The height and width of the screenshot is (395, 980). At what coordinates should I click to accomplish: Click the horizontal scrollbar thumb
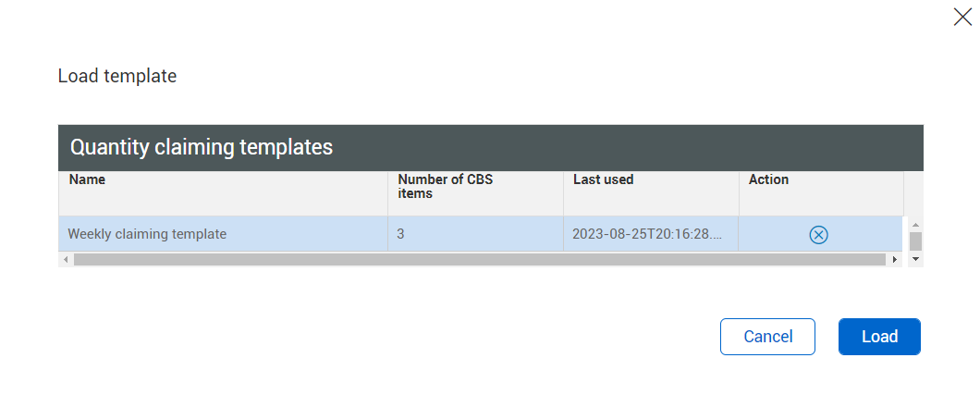click(479, 260)
